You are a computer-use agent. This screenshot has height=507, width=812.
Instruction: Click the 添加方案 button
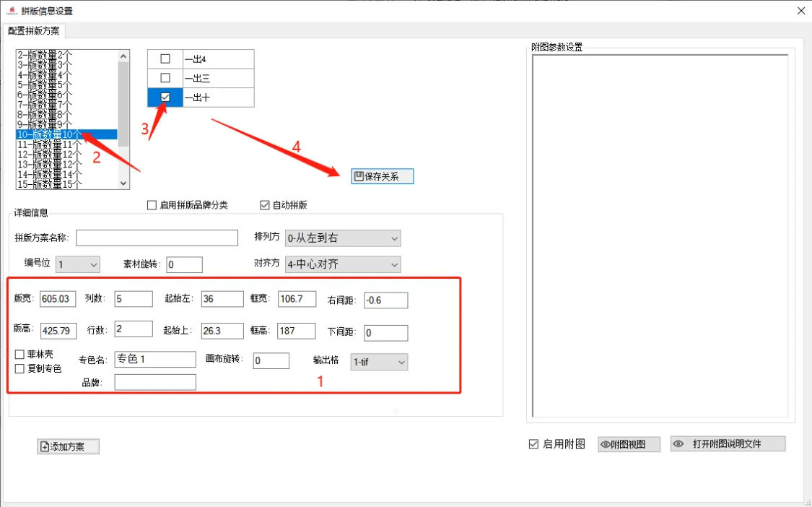tap(68, 446)
